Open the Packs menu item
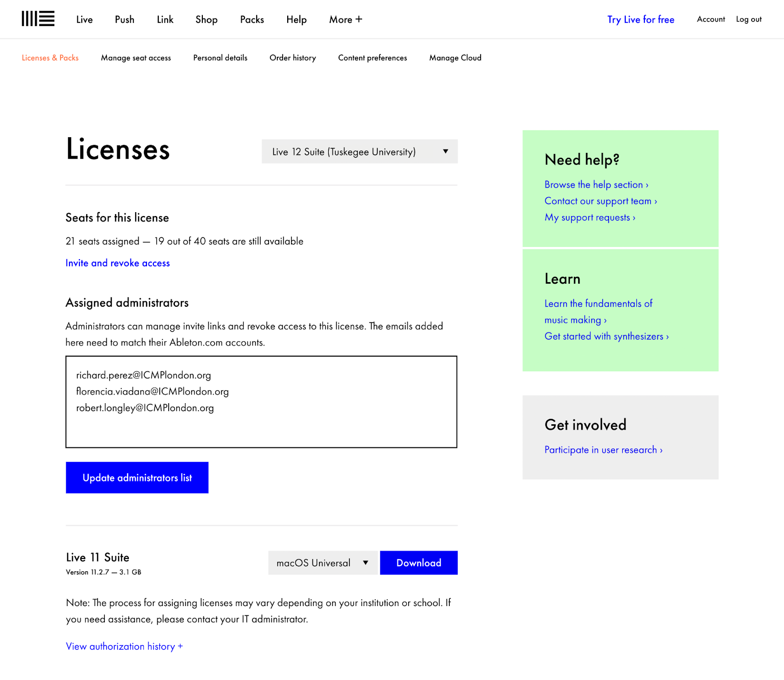The height and width of the screenshot is (680, 784). click(252, 20)
